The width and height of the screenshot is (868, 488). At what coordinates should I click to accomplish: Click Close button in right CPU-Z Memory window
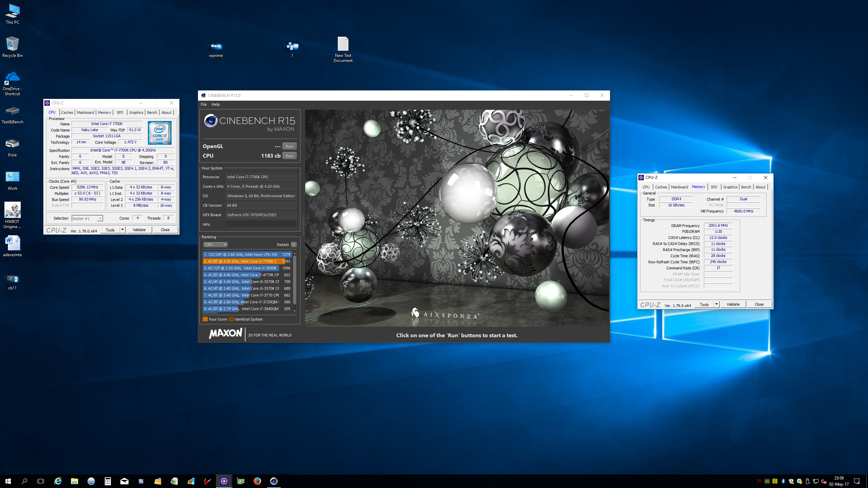(759, 304)
